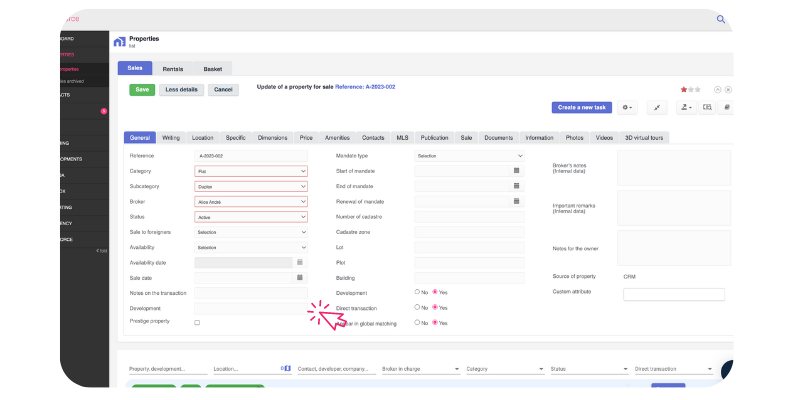Select No for Appear in global matching

click(417, 323)
